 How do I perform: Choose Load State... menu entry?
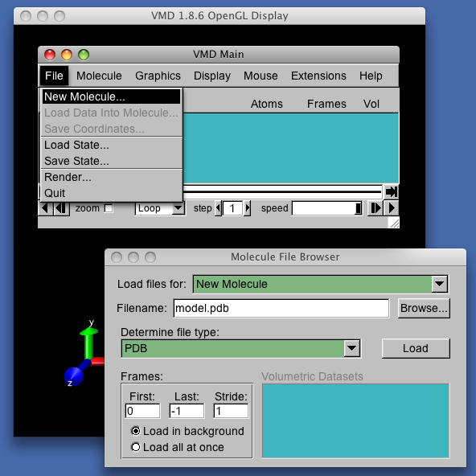point(112,145)
